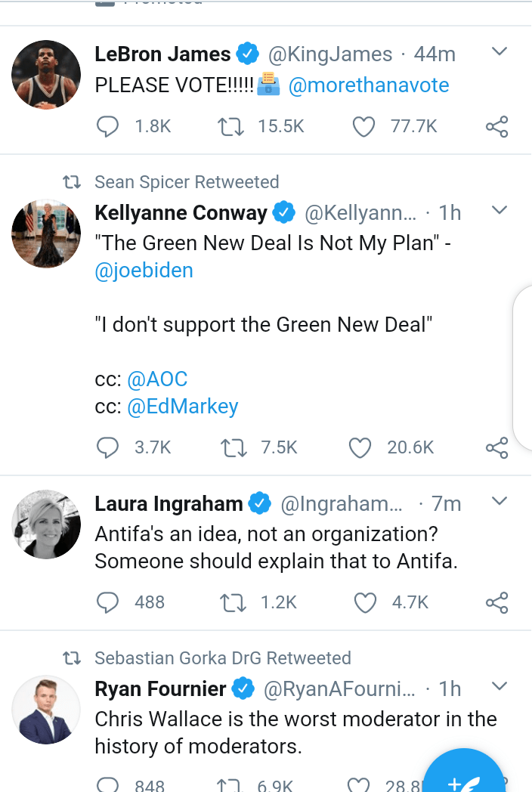Open the @AOC mention link

pos(157,379)
